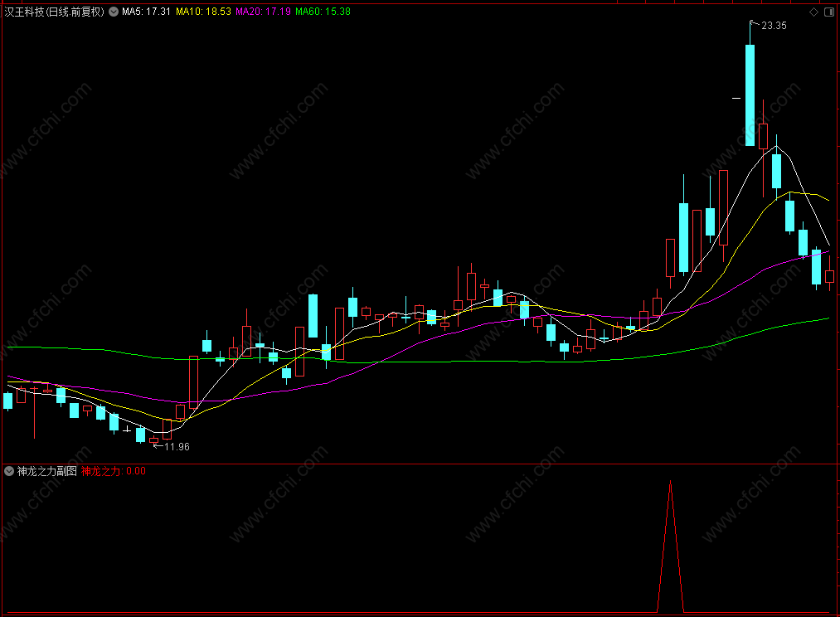
Task: Select the red candlestick above the 11.96 marker
Action: tap(153, 440)
